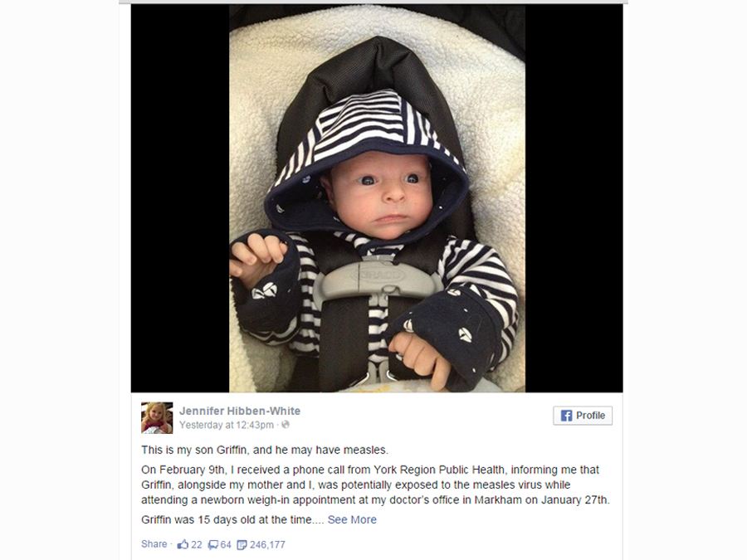Open the baby photo in the post

tap(378, 198)
